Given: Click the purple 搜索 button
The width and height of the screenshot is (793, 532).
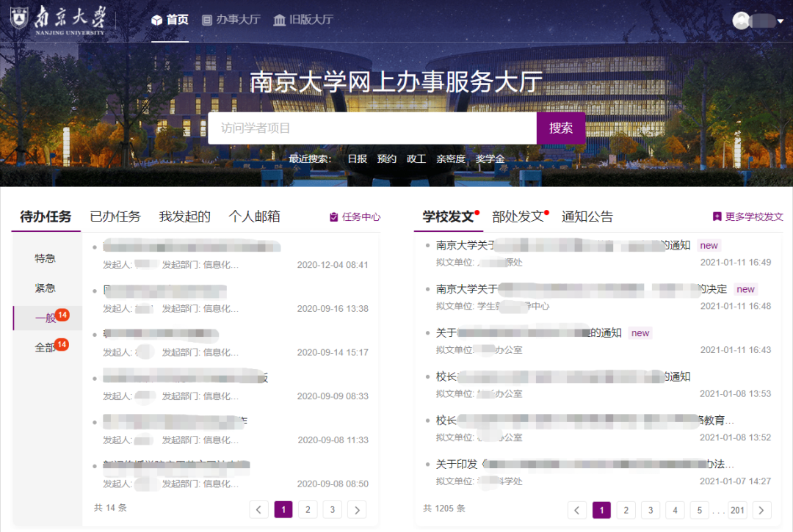Looking at the screenshot, I should tap(561, 128).
